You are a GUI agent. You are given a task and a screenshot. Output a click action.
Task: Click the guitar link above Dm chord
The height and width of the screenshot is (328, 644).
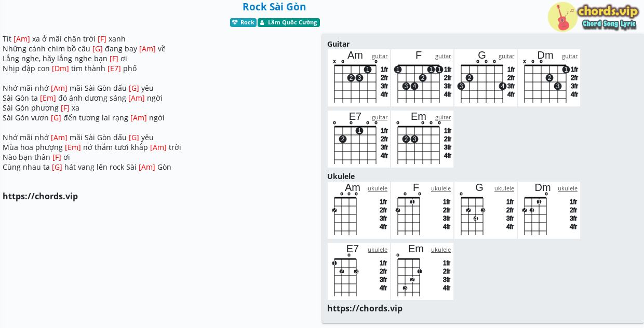click(x=570, y=56)
